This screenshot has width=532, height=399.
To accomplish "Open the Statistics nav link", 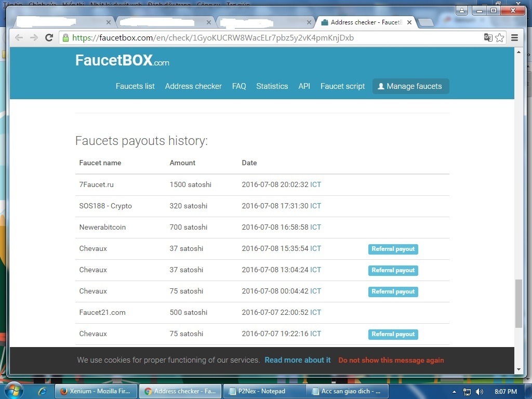I will [272, 86].
